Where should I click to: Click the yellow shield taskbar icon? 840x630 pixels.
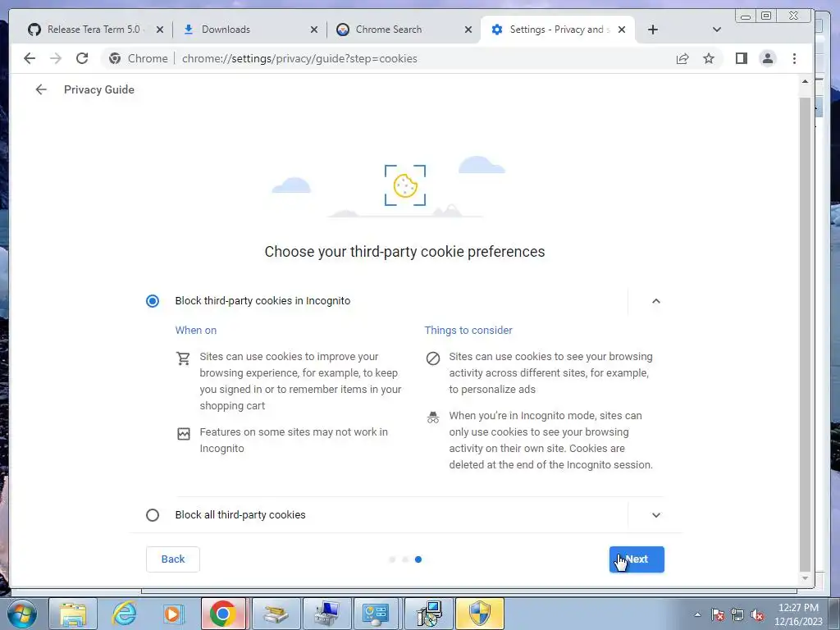click(479, 614)
